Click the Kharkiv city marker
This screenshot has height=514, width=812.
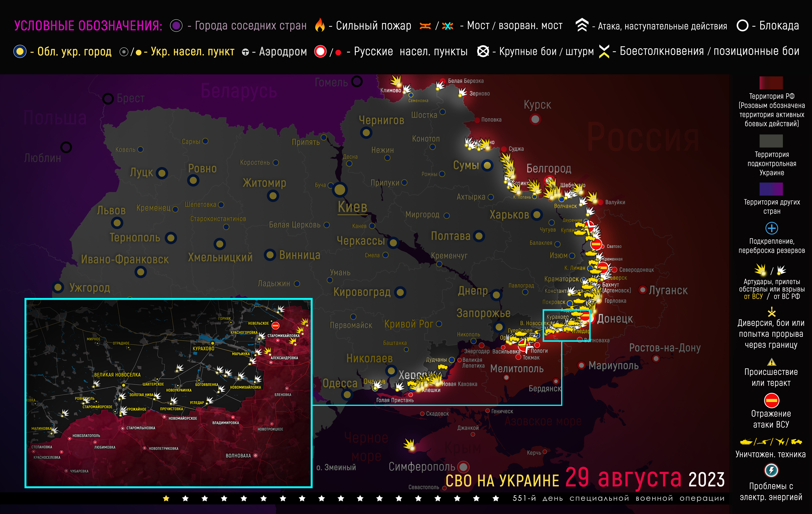tap(537, 214)
